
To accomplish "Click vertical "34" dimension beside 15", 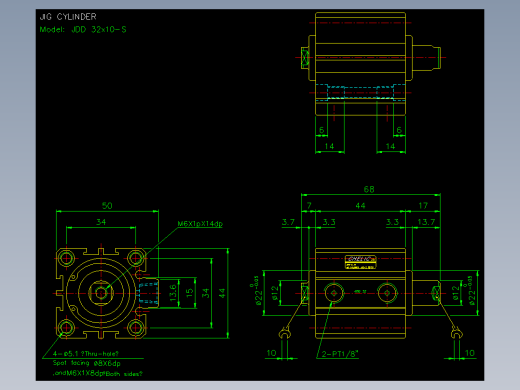I will coord(206,293).
